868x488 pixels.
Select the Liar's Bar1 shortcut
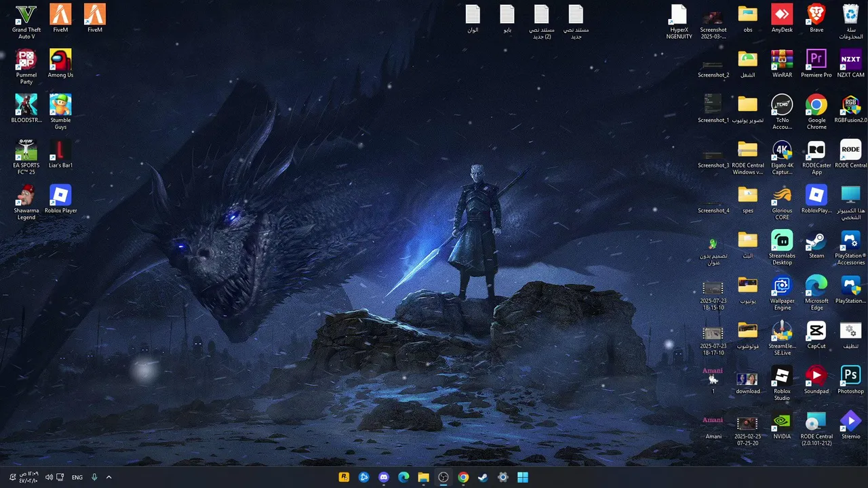[60, 153]
